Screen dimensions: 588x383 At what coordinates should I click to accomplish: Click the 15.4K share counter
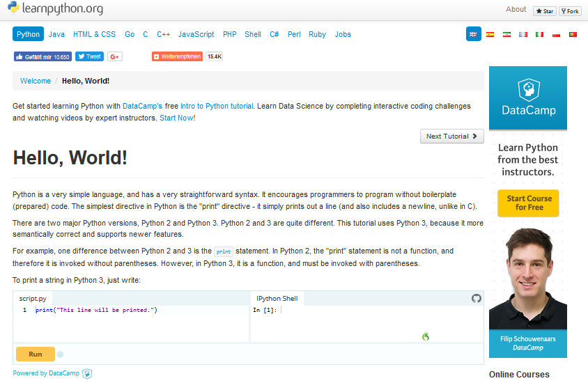click(x=214, y=56)
